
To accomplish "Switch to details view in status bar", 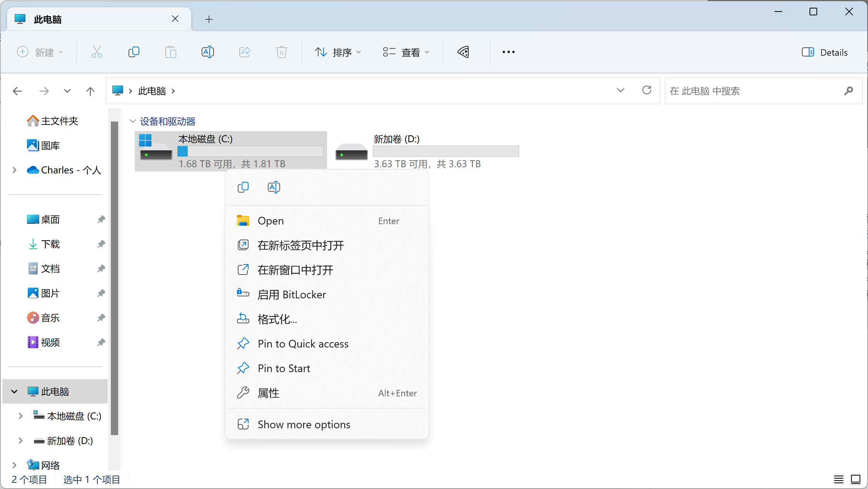I will [839, 479].
